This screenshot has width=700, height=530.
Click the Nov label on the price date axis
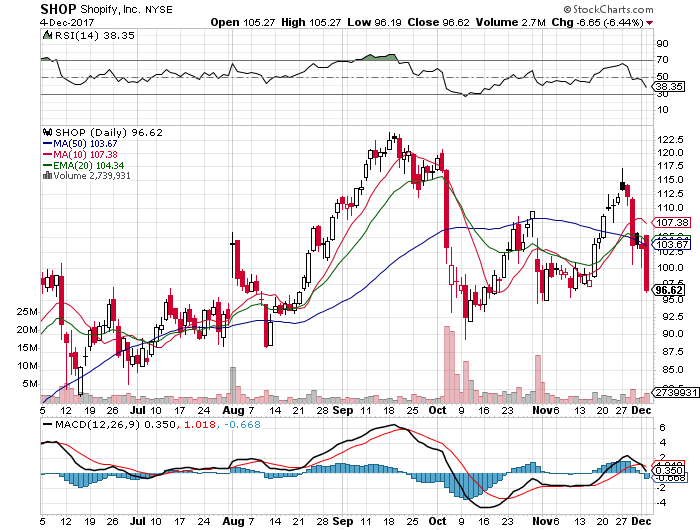[x=540, y=410]
